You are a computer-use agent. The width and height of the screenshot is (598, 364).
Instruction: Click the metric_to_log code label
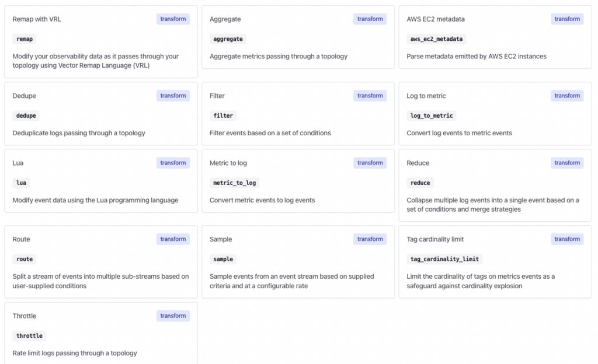(235, 183)
